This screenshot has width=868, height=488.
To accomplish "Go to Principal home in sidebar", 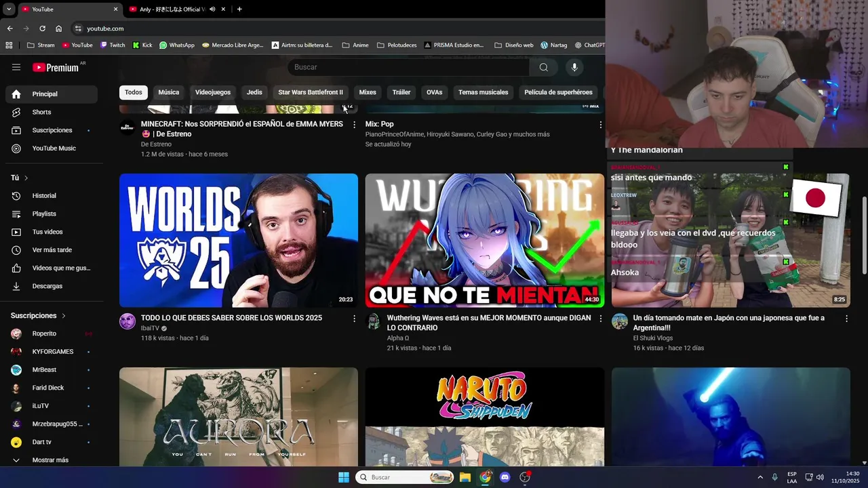I will tap(52, 94).
